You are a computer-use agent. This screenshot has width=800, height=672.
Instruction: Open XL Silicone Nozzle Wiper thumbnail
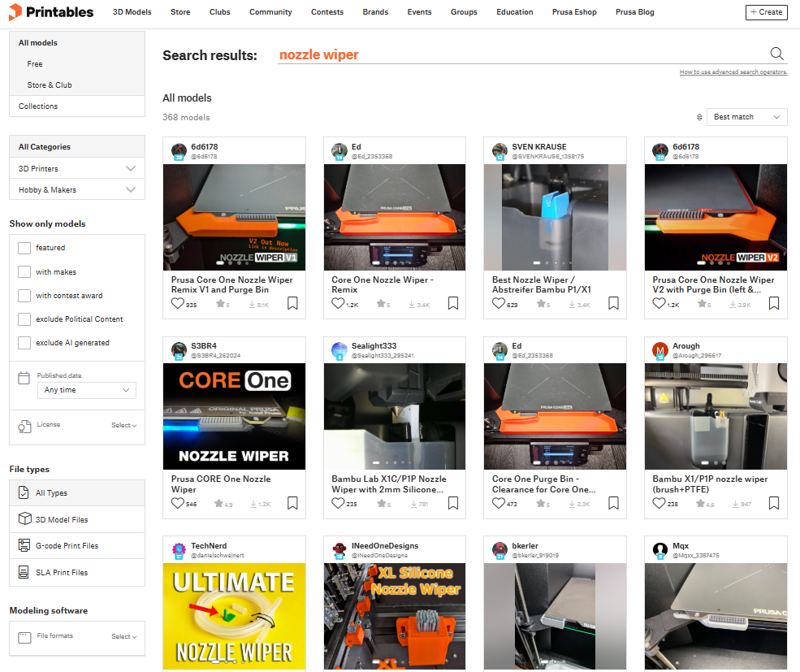click(395, 617)
